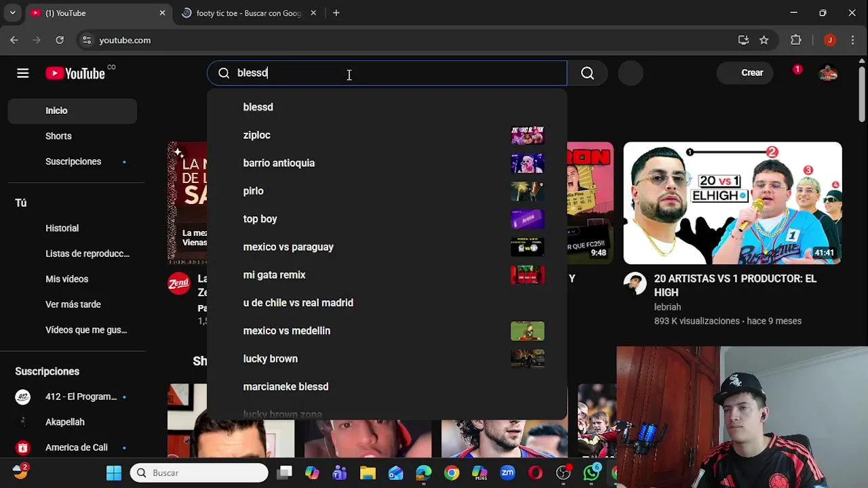Click the page vertical scrollbar
Image resolution: width=868 pixels, height=488 pixels.
[862, 94]
